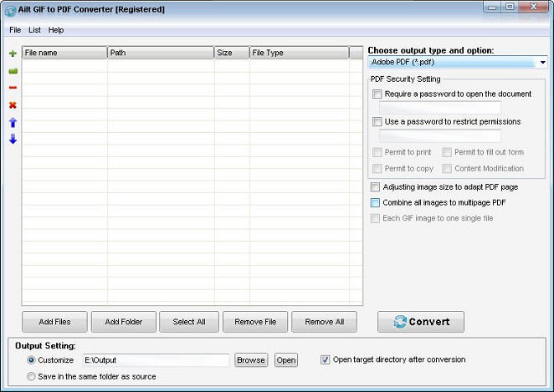The width and height of the screenshot is (554, 392).
Task: Click the Select All button
Action: pos(189,322)
